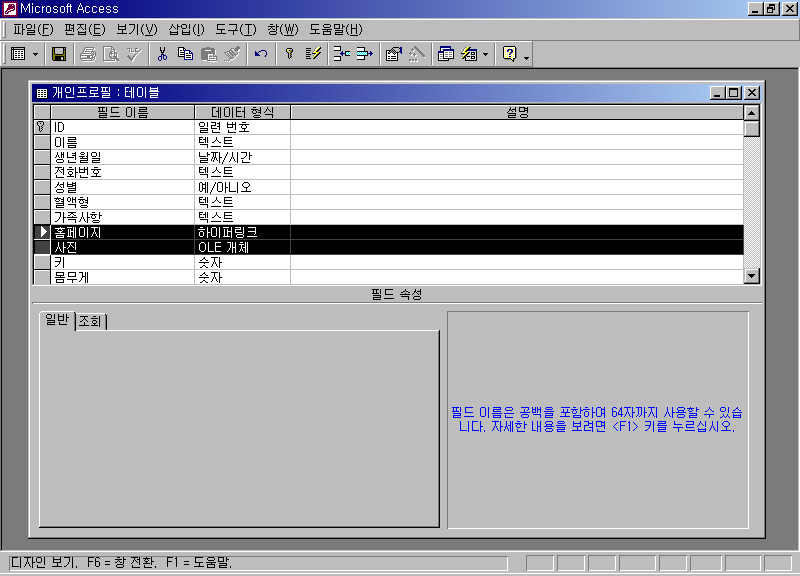Click the 예/아니오 data type cell
The height and width of the screenshot is (576, 800).
[242, 187]
